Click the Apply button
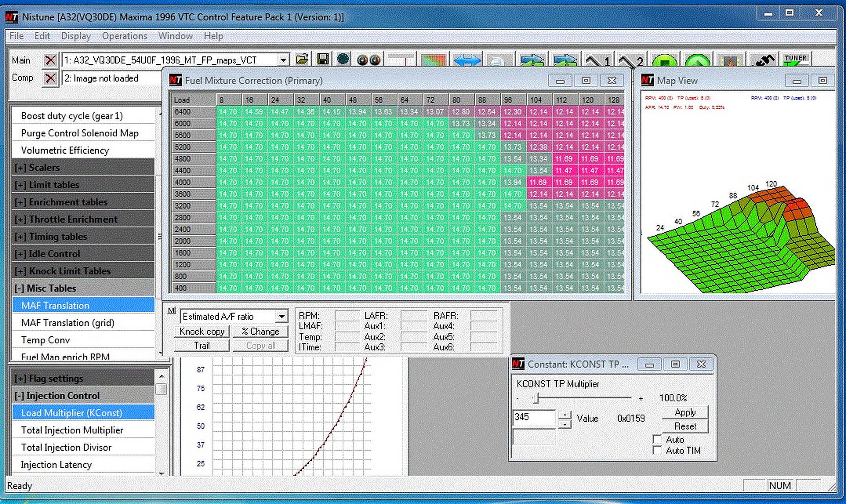The height and width of the screenshot is (504, 846). click(x=685, y=412)
